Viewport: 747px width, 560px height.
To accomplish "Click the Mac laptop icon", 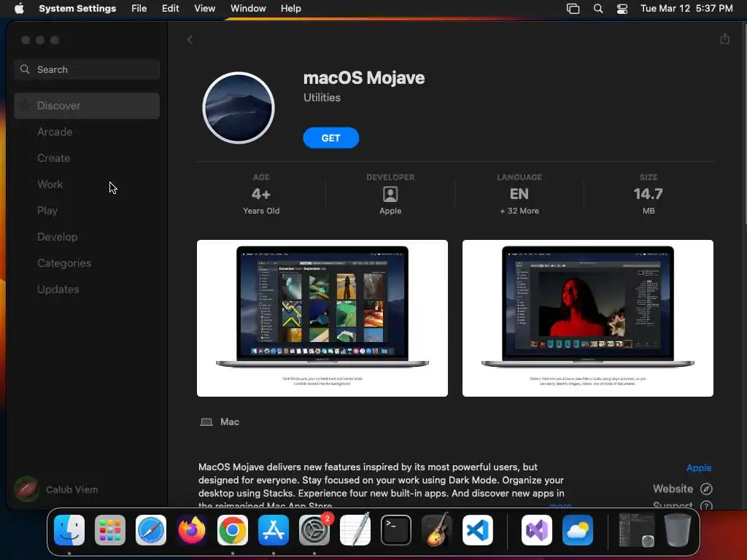I will click(x=206, y=422).
